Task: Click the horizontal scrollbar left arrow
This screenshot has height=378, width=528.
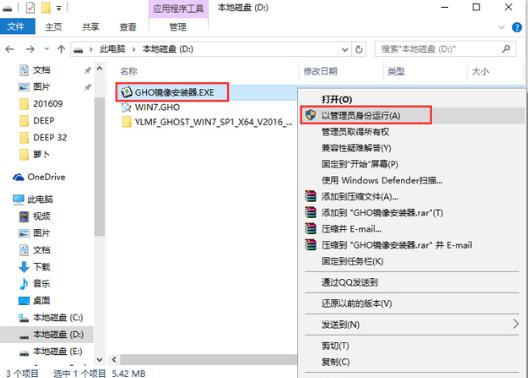Action: point(114,359)
